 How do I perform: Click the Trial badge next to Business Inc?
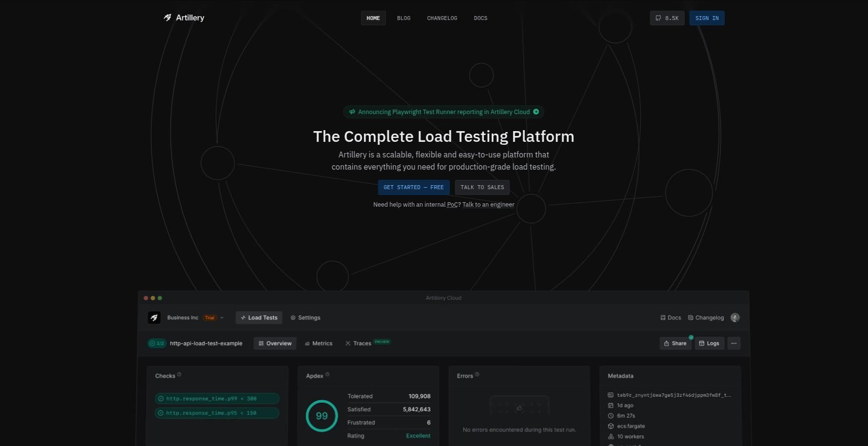[210, 317]
